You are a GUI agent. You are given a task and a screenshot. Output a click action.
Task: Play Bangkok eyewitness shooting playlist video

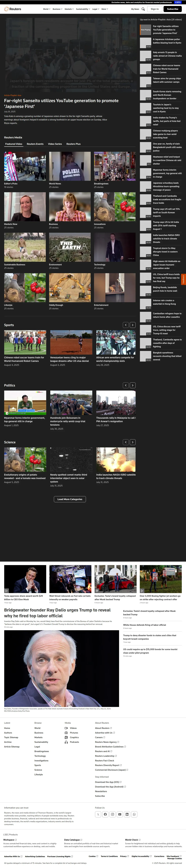click(x=161, y=356)
